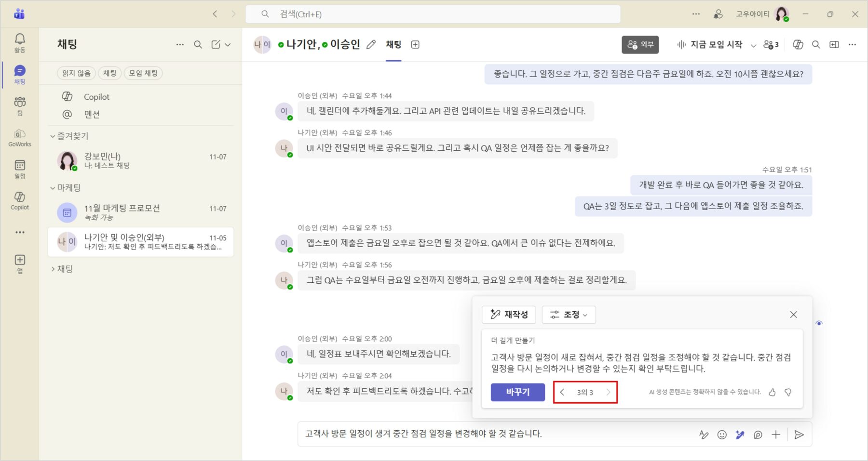Open the emoji picker in compose box
The width and height of the screenshot is (868, 461).
(x=722, y=435)
